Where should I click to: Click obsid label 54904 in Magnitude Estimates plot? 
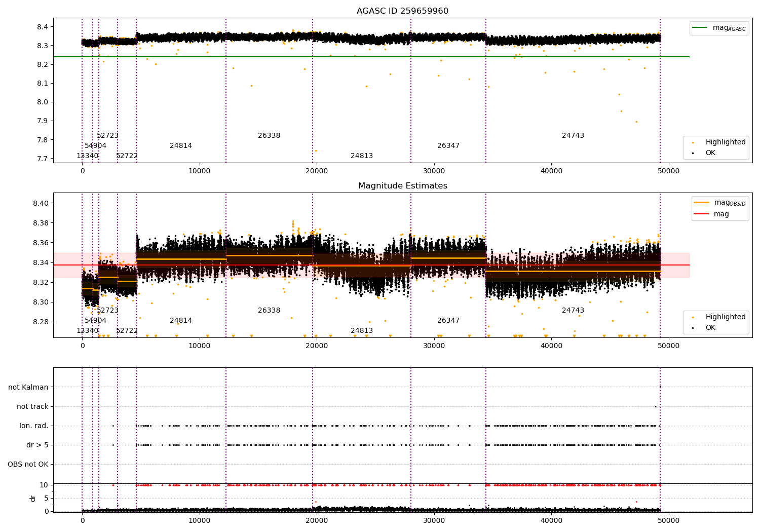pos(96,321)
